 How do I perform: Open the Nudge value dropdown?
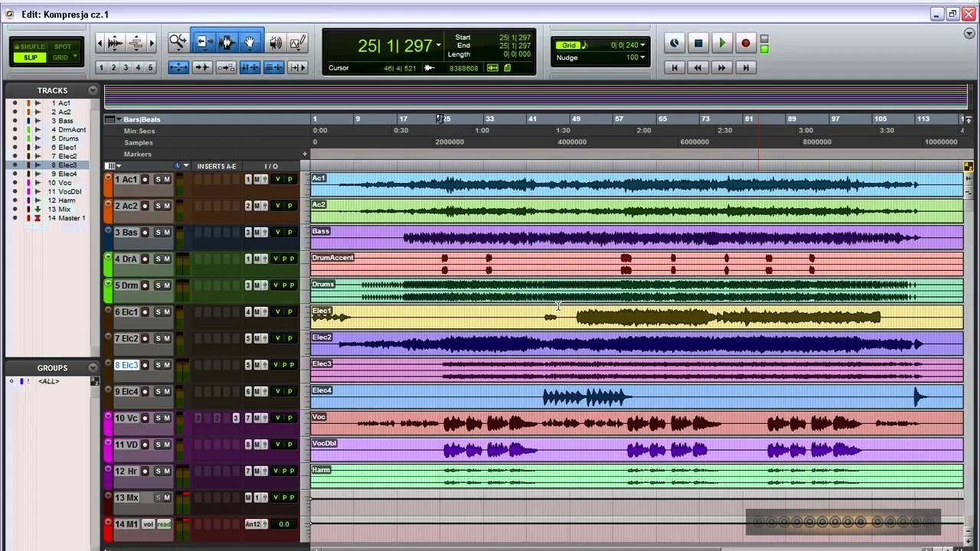pyautogui.click(x=642, y=57)
